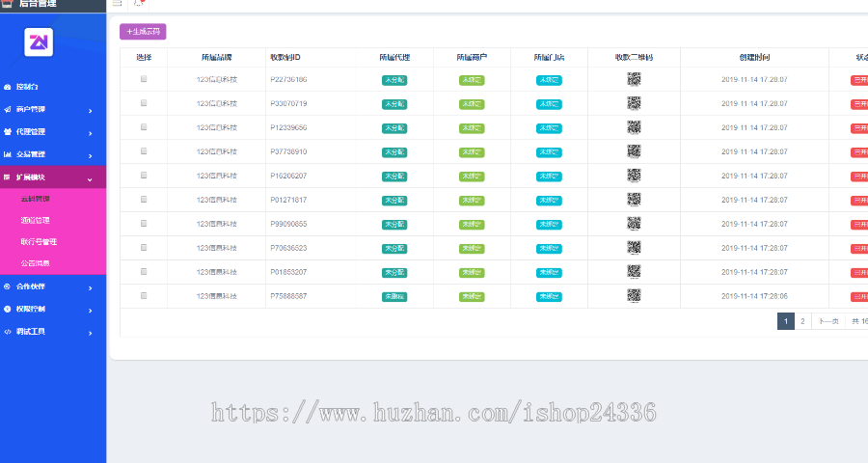Open the notification bell in the top bar
The width and height of the screenshot is (868, 463).
point(138,3)
